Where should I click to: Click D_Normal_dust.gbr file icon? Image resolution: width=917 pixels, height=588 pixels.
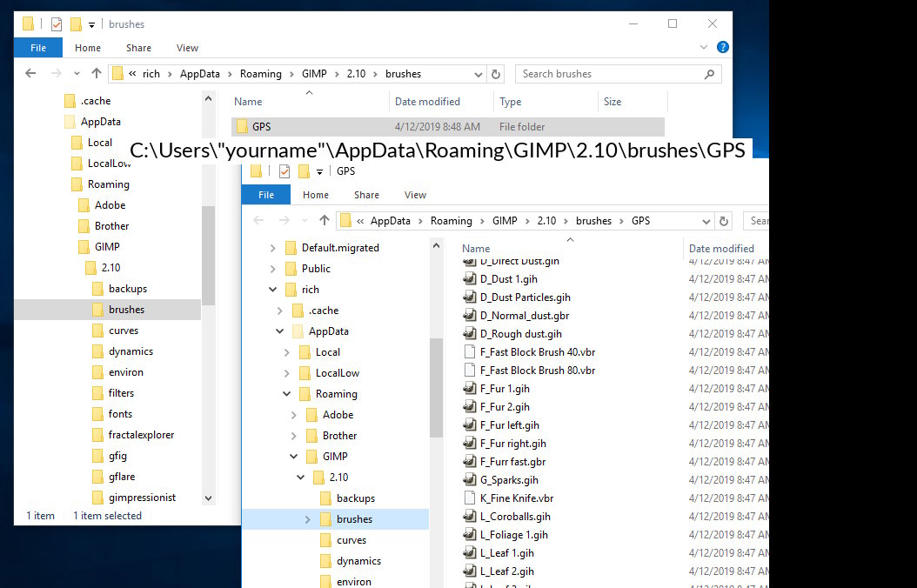click(469, 316)
